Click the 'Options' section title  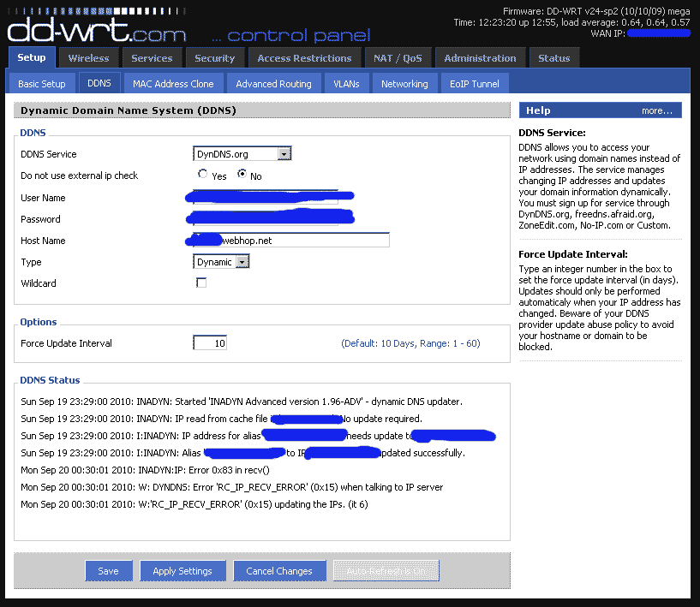pos(39,322)
